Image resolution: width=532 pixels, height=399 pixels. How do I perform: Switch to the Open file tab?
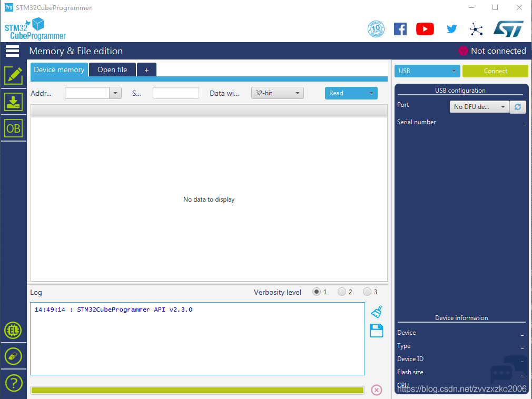(x=112, y=69)
